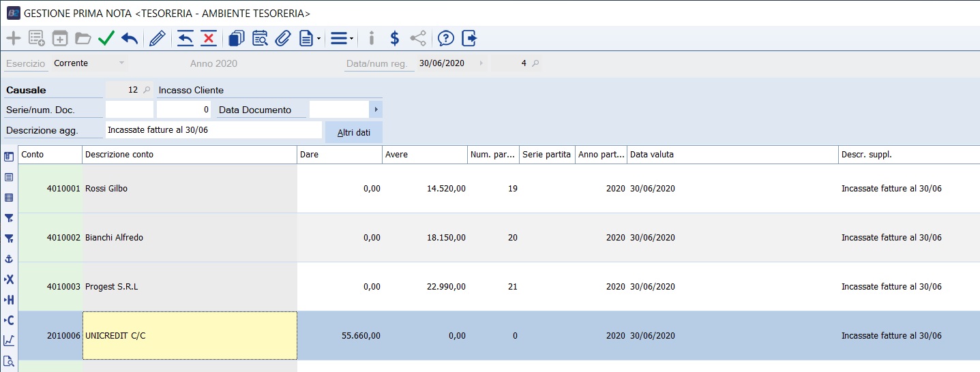Expand the document icon dropdown arrow

point(319,39)
